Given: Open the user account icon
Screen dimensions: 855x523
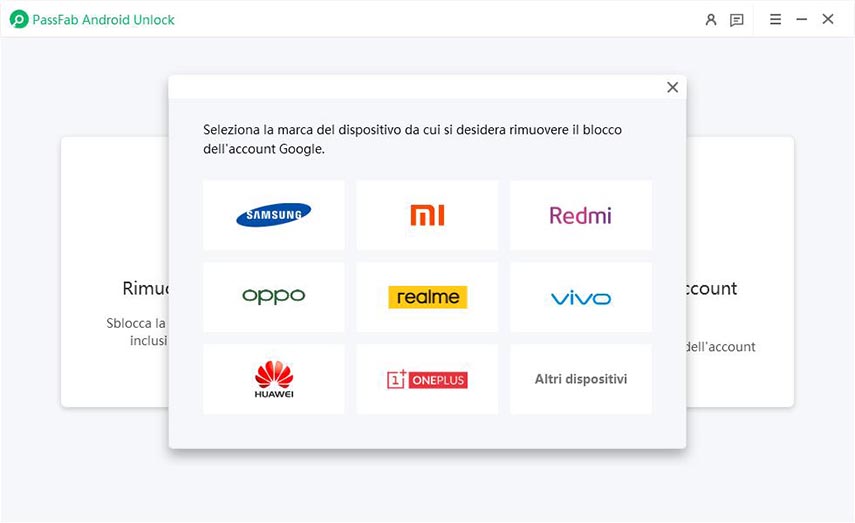Looking at the screenshot, I should [711, 19].
